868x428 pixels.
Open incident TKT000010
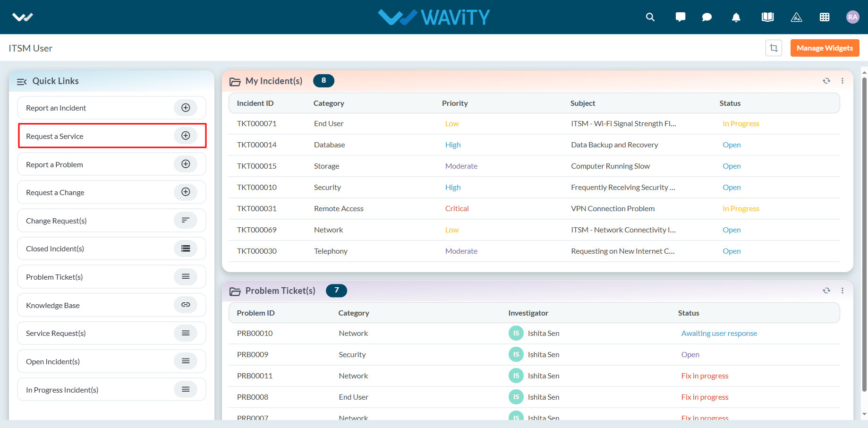tap(256, 187)
